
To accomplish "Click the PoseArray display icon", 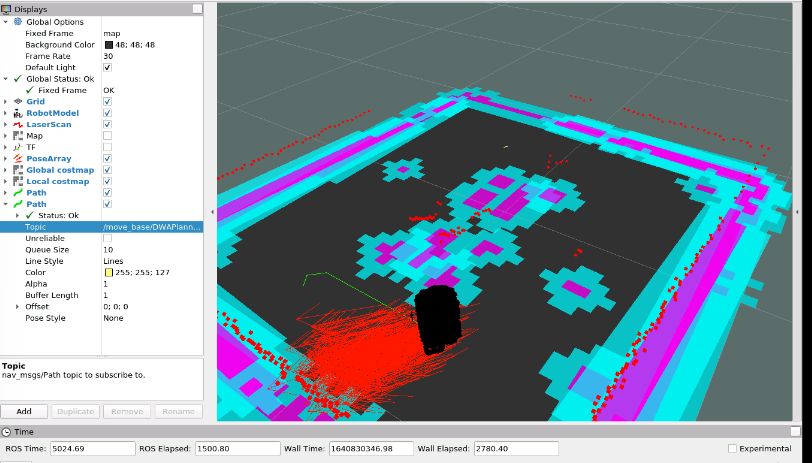I will (x=18, y=158).
